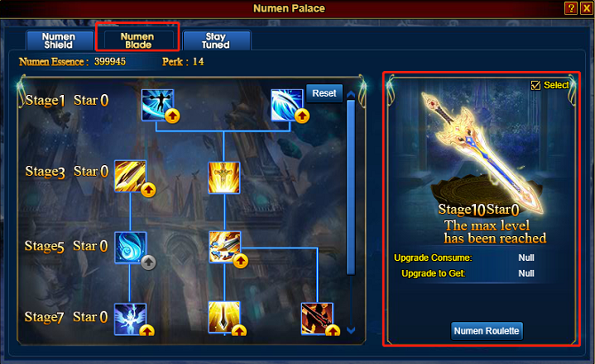This screenshot has width=595, height=364.
Task: Select the Stage1 white slash skill icon
Action: point(287,105)
